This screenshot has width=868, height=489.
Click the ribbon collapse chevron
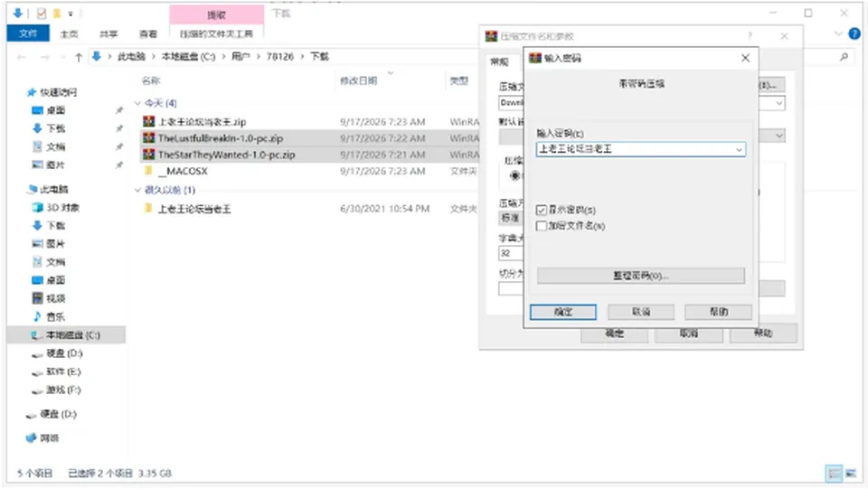tap(837, 34)
